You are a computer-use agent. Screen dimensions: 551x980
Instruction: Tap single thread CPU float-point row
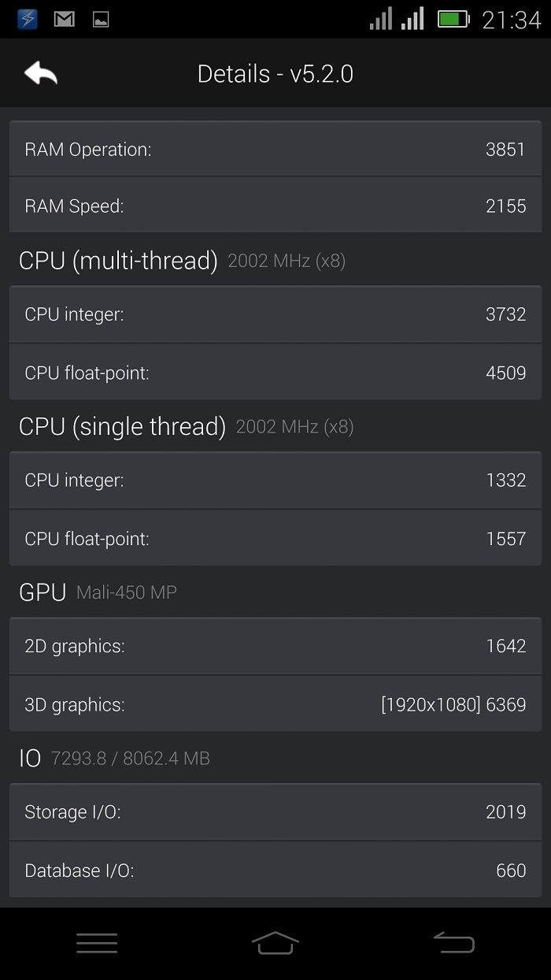coord(275,538)
